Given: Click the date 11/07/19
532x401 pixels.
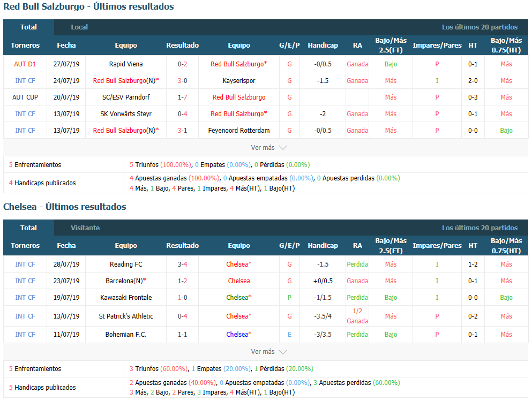Looking at the screenshot, I should pyautogui.click(x=66, y=335).
